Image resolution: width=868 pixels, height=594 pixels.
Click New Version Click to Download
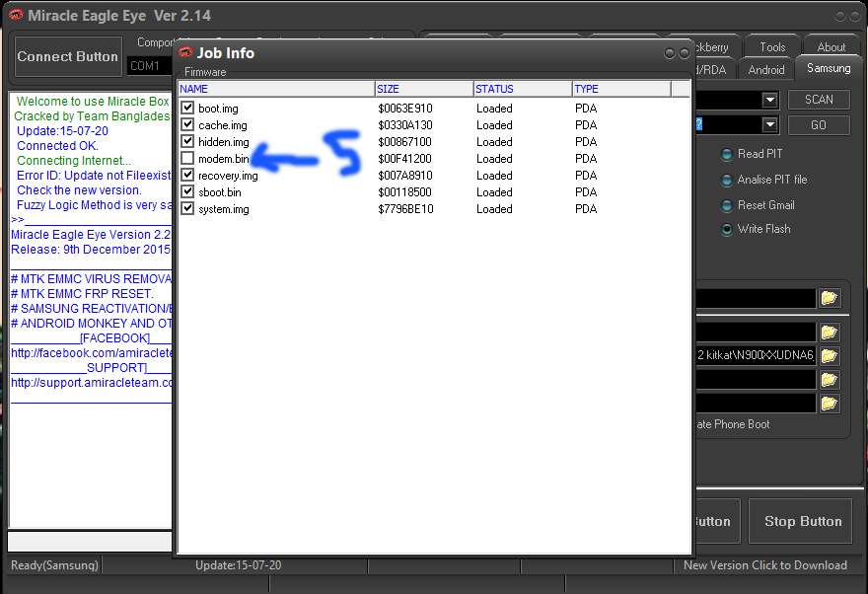click(x=765, y=565)
